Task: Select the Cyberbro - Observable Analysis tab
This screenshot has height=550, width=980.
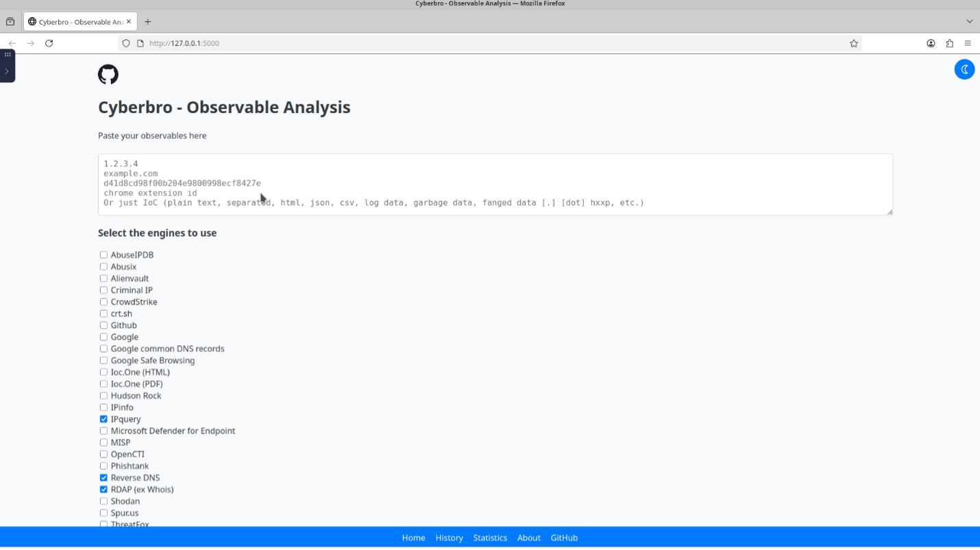Action: click(x=80, y=22)
